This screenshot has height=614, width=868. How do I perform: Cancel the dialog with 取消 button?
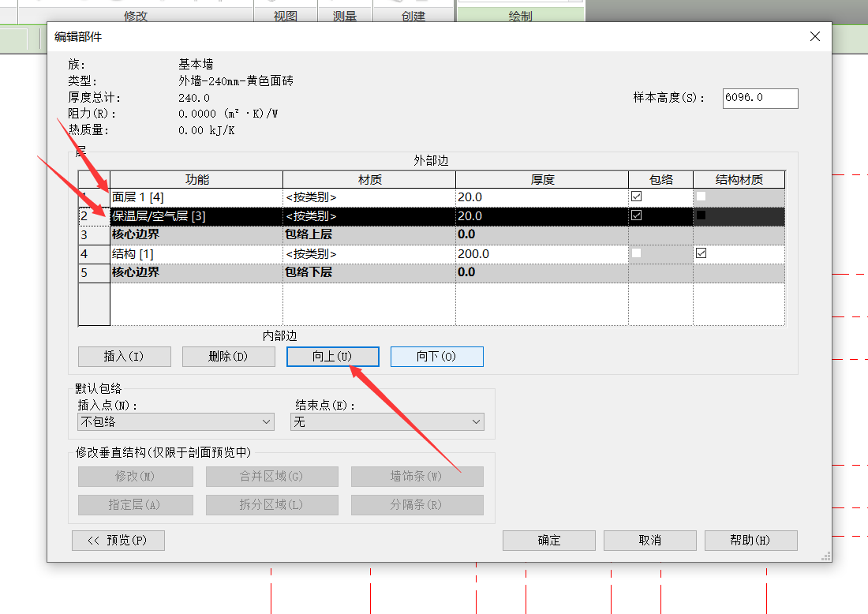[649, 541]
